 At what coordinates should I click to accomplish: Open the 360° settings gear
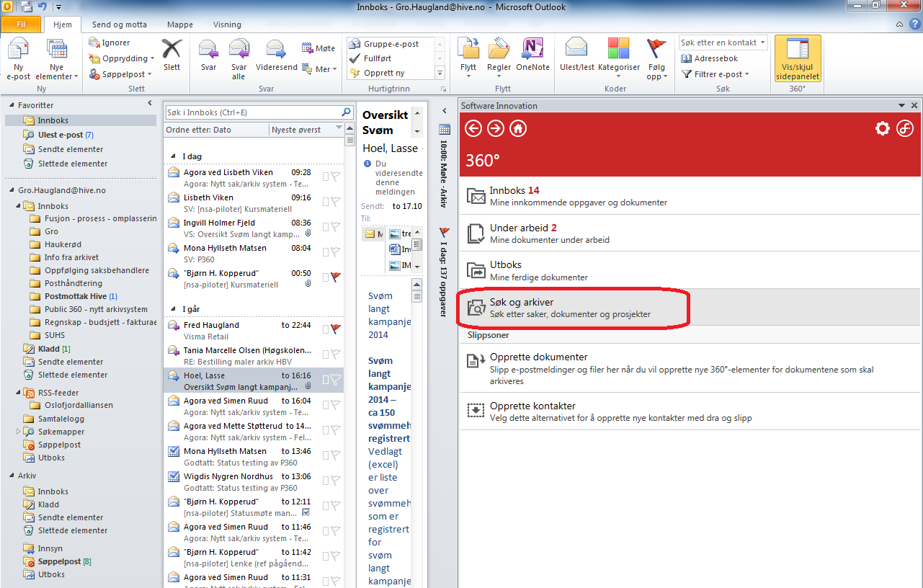(x=882, y=129)
